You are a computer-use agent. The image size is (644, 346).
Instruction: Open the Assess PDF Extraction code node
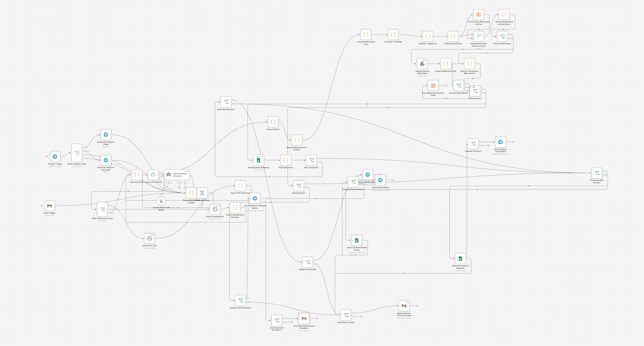pyautogui.click(x=240, y=186)
